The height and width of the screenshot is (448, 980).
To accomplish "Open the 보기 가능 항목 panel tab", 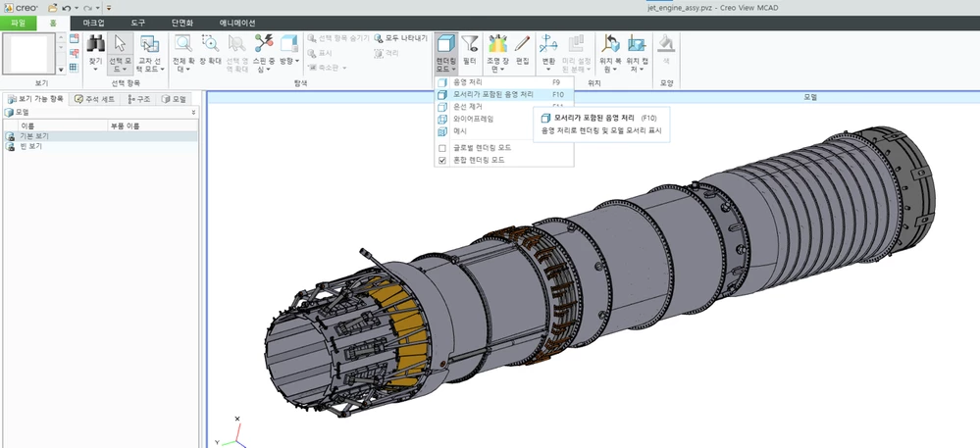I will (35, 99).
